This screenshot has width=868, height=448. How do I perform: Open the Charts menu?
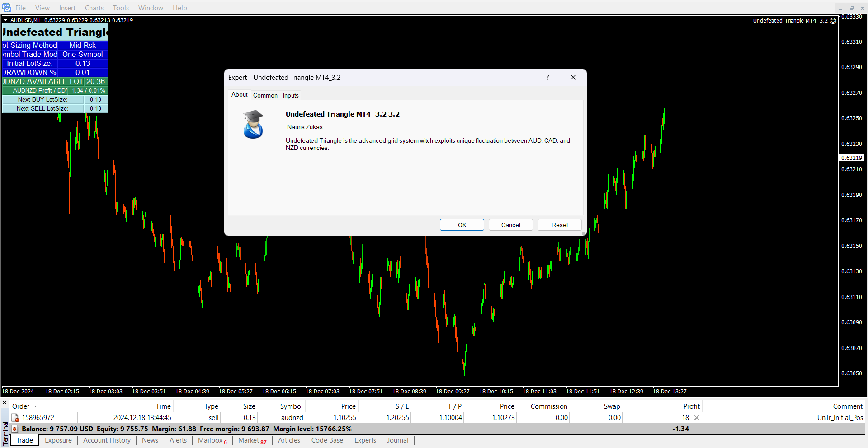(x=94, y=8)
